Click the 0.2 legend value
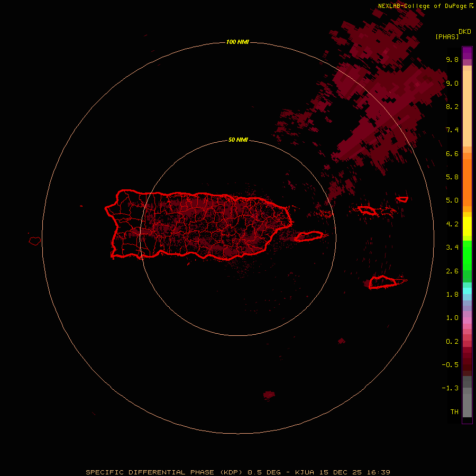476x476 pixels. click(x=452, y=342)
